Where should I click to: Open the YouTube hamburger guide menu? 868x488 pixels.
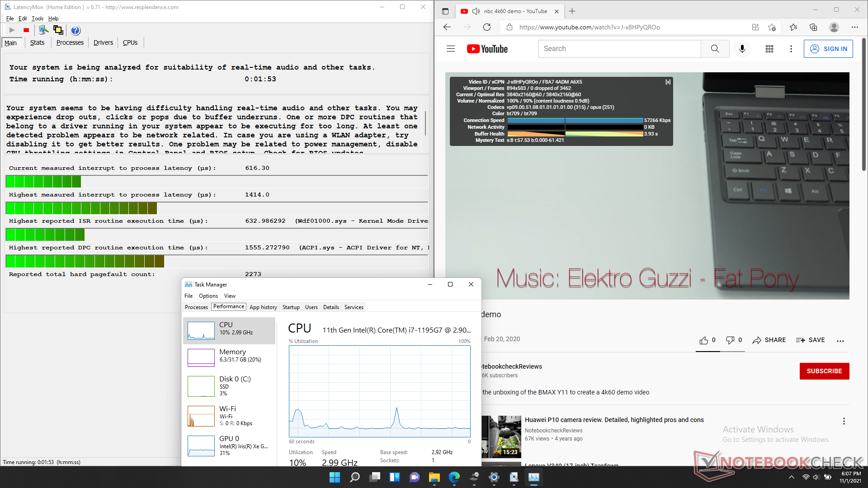coord(451,49)
